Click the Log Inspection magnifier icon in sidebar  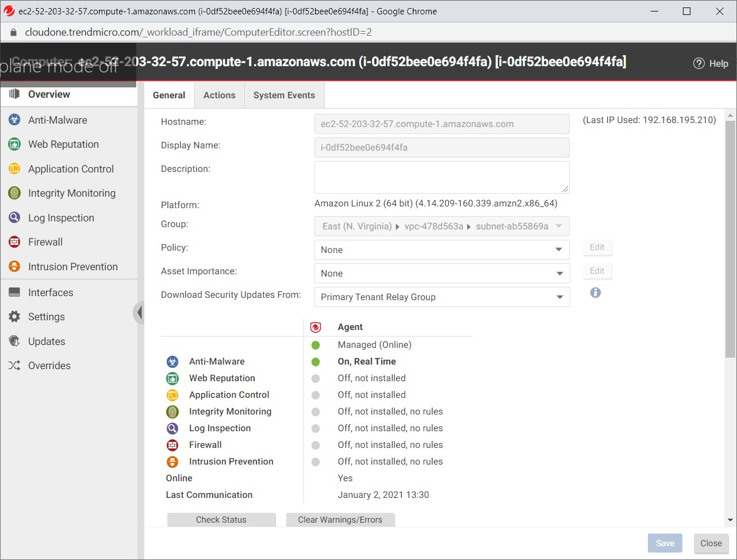tap(14, 218)
